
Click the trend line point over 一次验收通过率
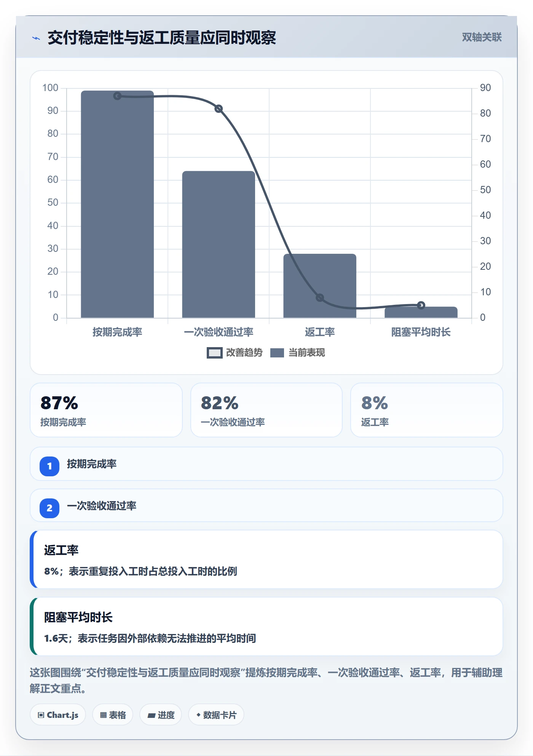tap(219, 109)
